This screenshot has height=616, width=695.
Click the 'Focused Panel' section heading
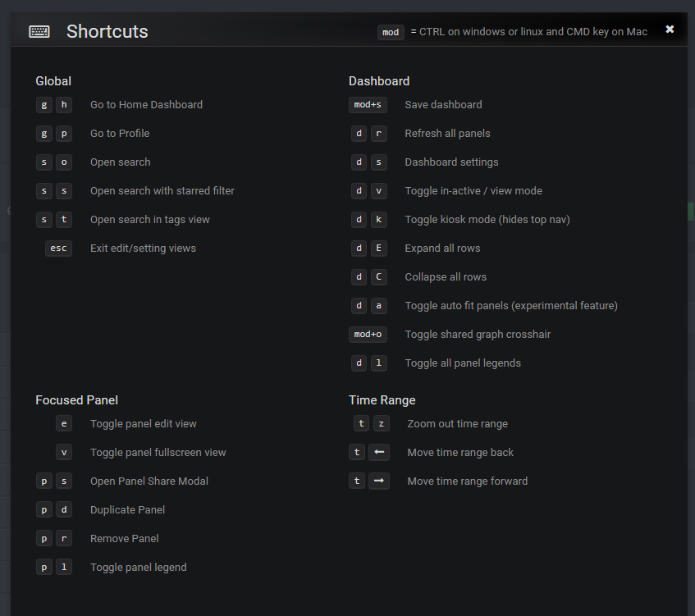pos(76,400)
